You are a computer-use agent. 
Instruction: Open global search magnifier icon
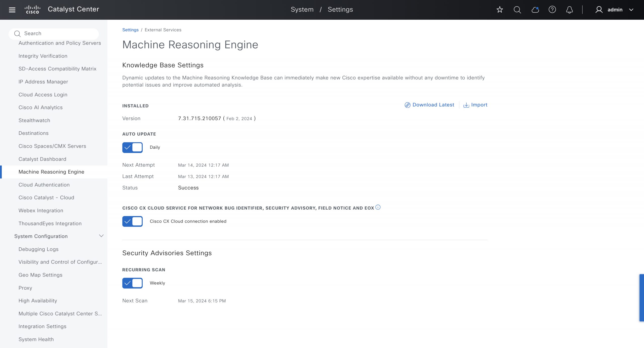(x=517, y=10)
